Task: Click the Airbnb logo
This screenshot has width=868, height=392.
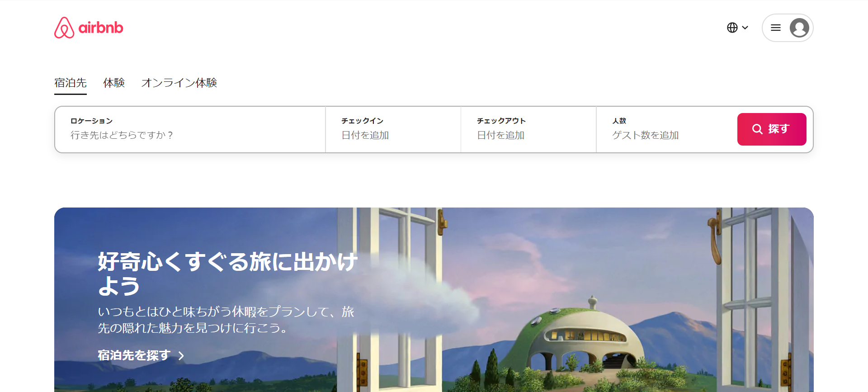Action: 89,28
